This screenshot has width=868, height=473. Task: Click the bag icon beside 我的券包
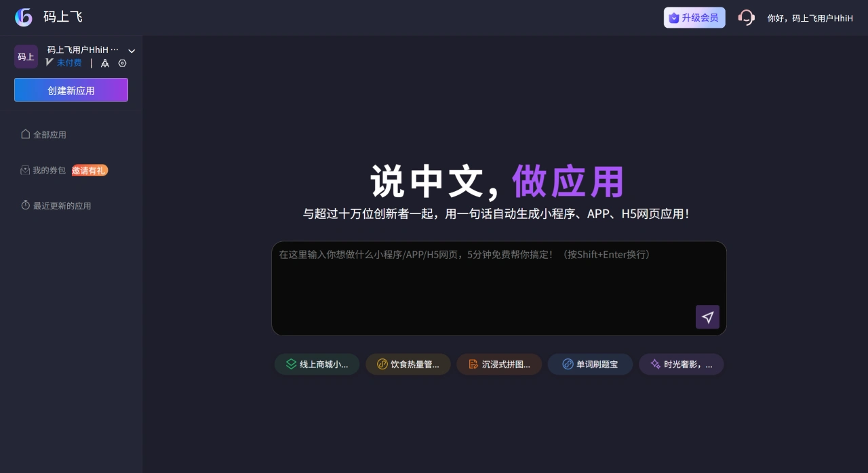click(25, 170)
